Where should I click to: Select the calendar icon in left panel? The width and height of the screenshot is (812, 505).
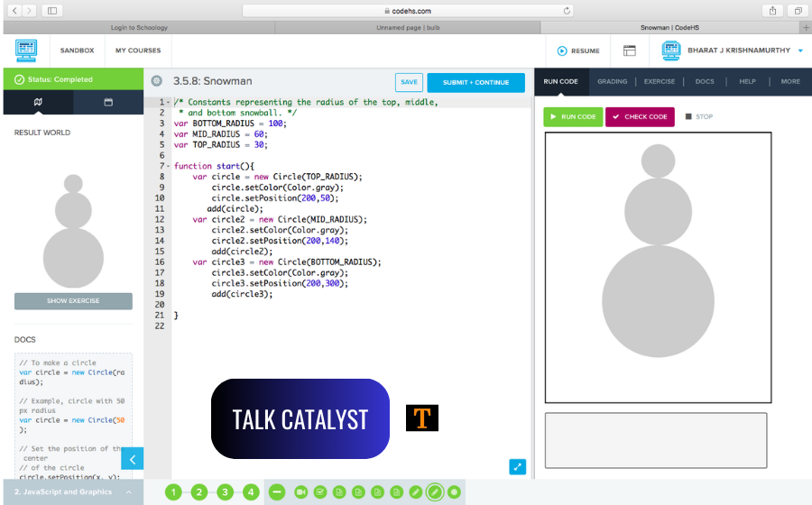coord(108,103)
